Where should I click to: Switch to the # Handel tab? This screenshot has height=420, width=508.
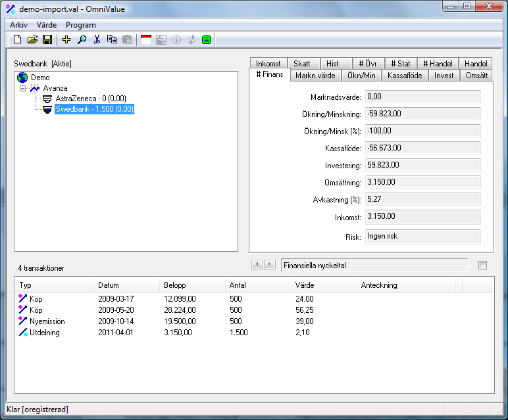[438, 63]
